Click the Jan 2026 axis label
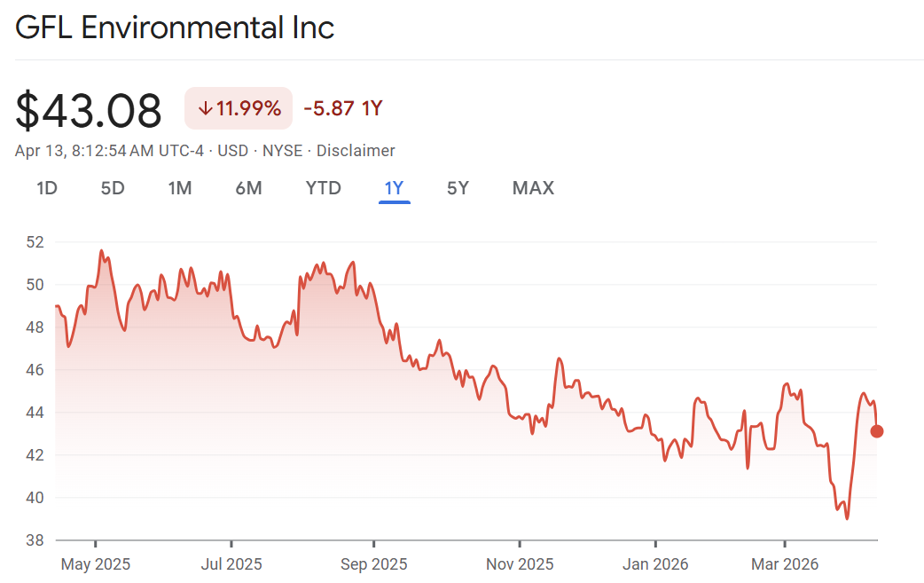Screen dimensions: 924x583 click(655, 564)
